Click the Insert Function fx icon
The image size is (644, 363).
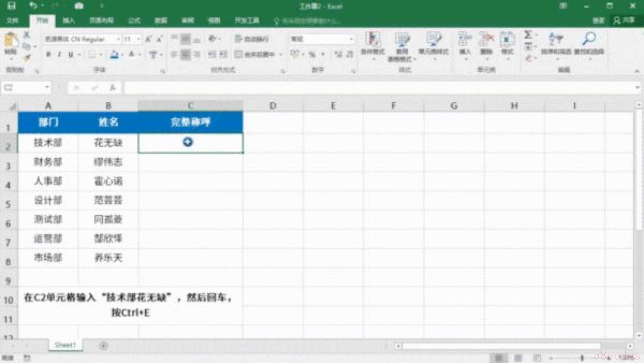[113, 88]
